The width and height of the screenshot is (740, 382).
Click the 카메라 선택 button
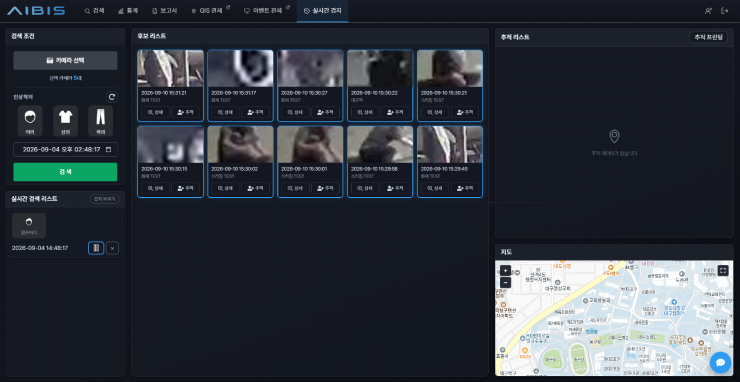[x=65, y=60]
